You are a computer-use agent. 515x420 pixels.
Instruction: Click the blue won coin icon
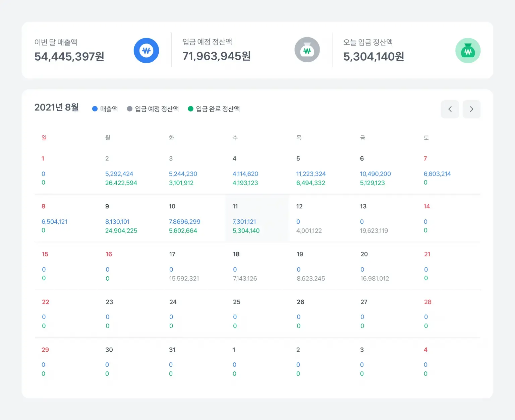(x=146, y=51)
